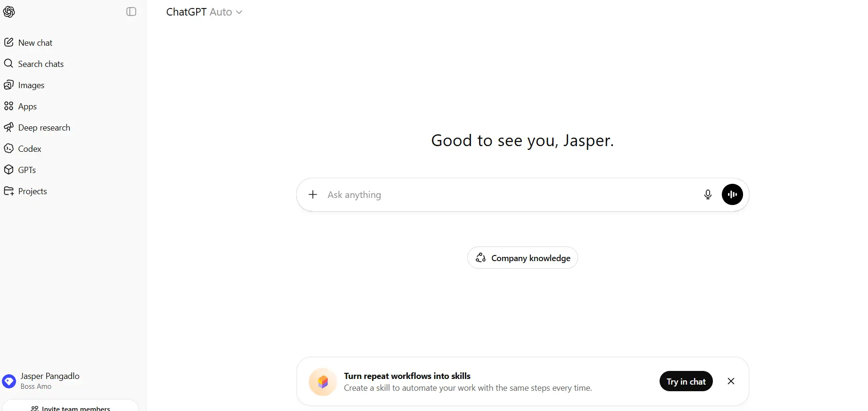Viewport: 868px width, 411px height.
Task: Open the Projects folder icon
Action: click(x=9, y=191)
